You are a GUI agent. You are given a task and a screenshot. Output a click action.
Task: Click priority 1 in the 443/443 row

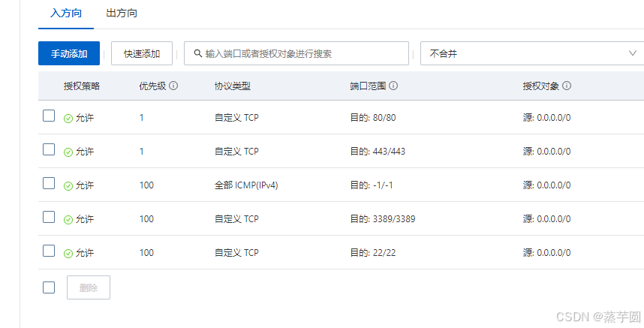pos(142,152)
